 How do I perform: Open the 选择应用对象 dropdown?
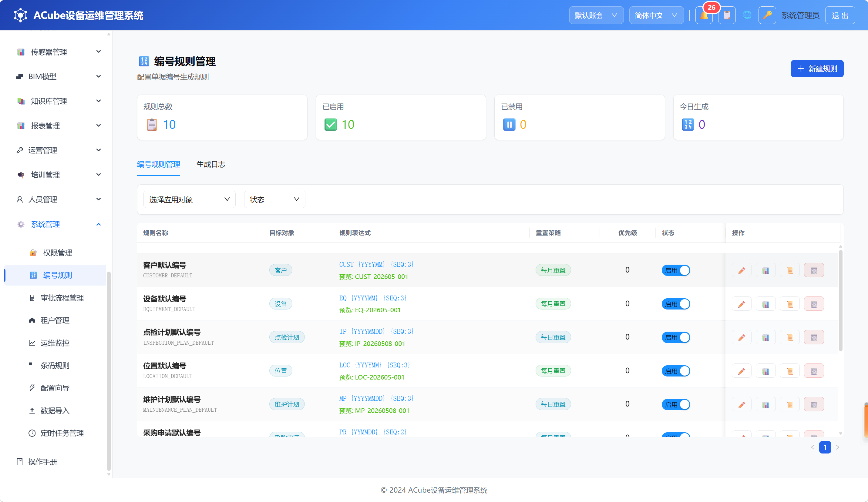(190, 199)
